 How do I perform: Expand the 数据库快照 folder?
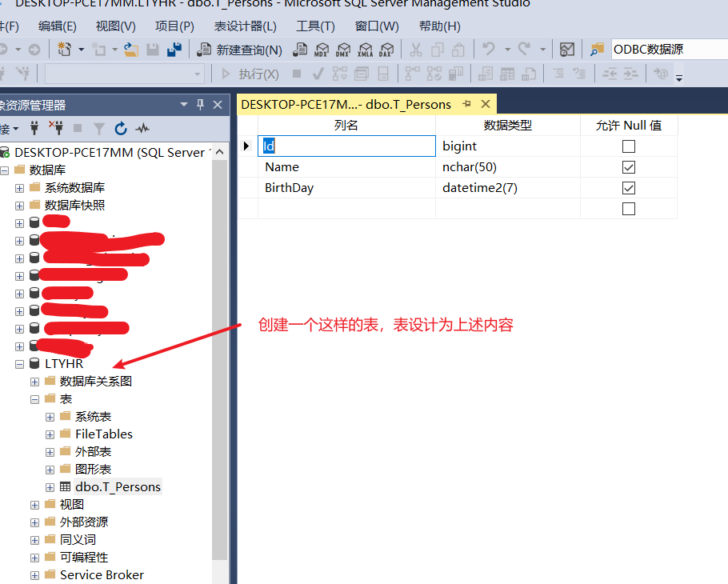pos(19,206)
